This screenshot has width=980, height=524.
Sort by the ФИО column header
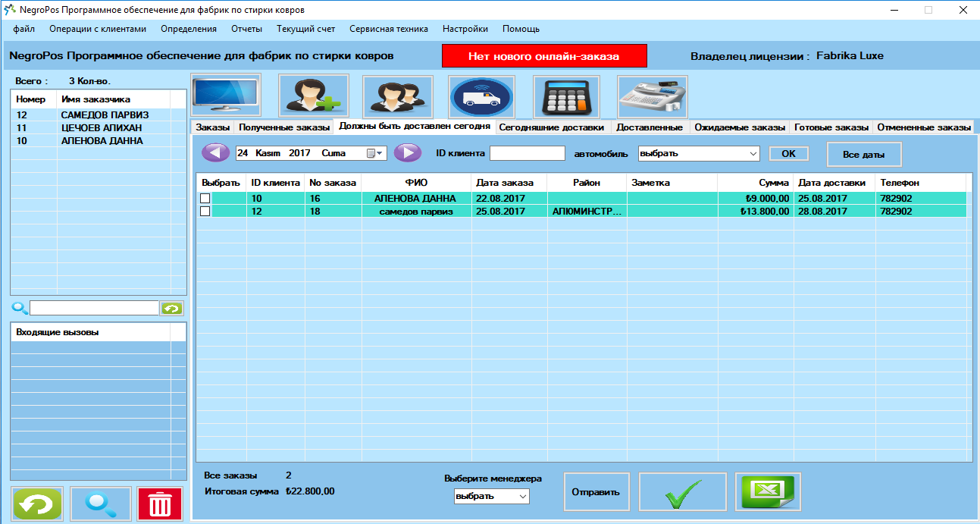[416, 183]
